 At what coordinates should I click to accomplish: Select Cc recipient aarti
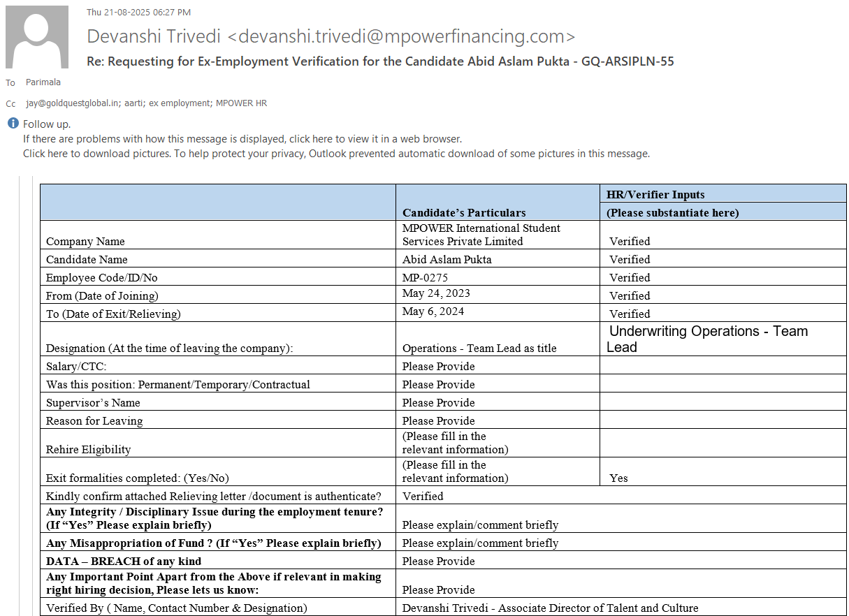click(x=136, y=103)
